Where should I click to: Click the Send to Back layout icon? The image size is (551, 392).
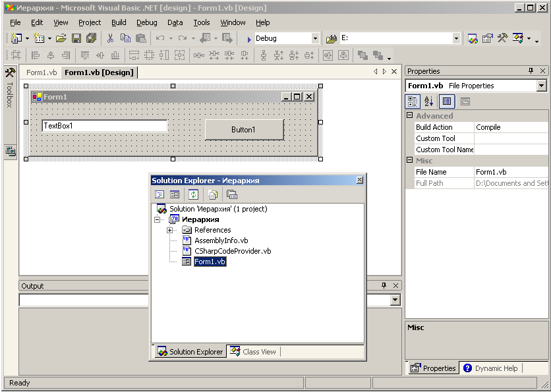[x=378, y=55]
